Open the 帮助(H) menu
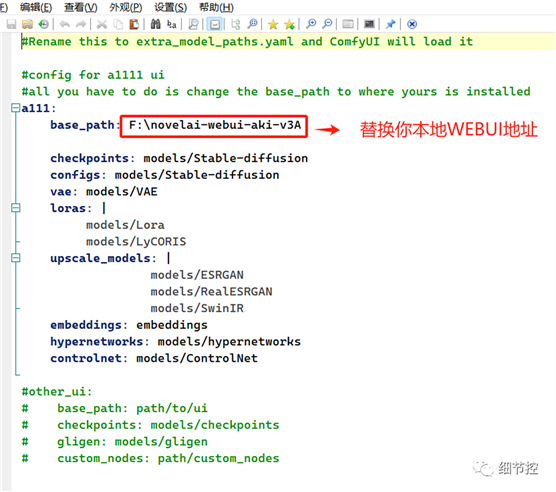Viewport: 556px width, 492px height. point(216,7)
